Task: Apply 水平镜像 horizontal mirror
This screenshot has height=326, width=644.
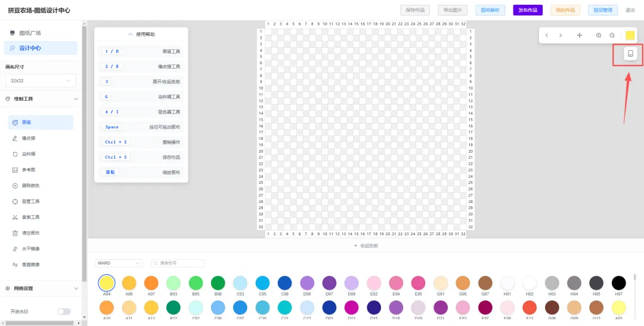Action: [x=41, y=249]
